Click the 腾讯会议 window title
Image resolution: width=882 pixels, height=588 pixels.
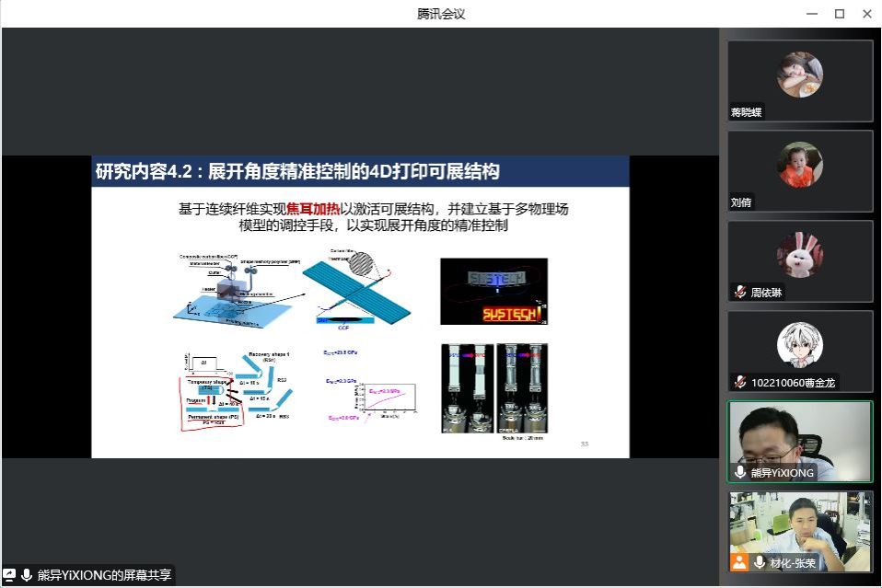click(441, 14)
